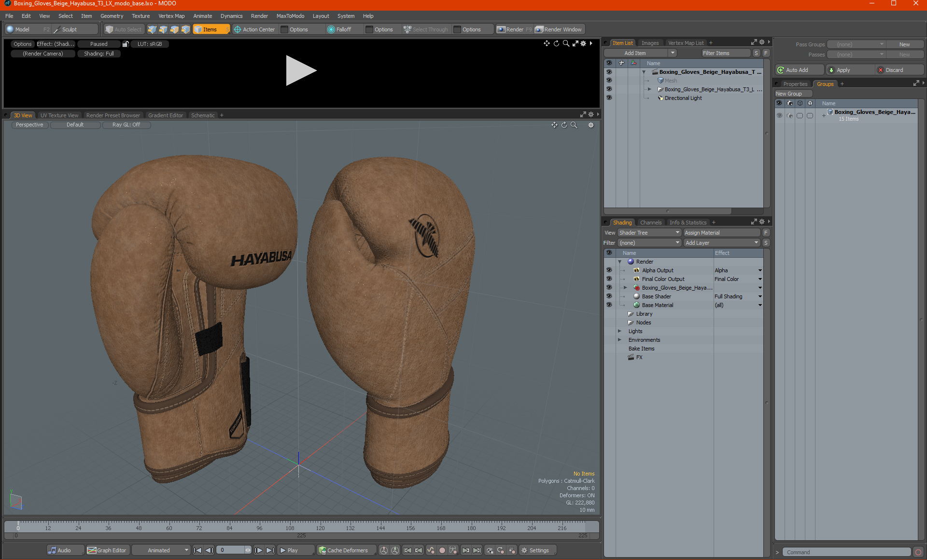
Task: Zoom preview with magnifier icon
Action: coord(566,43)
